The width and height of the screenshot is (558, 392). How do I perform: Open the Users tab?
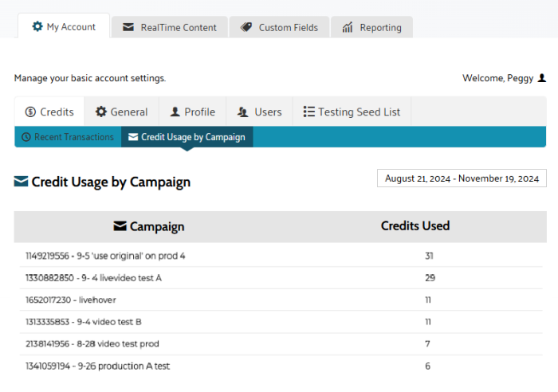point(259,112)
